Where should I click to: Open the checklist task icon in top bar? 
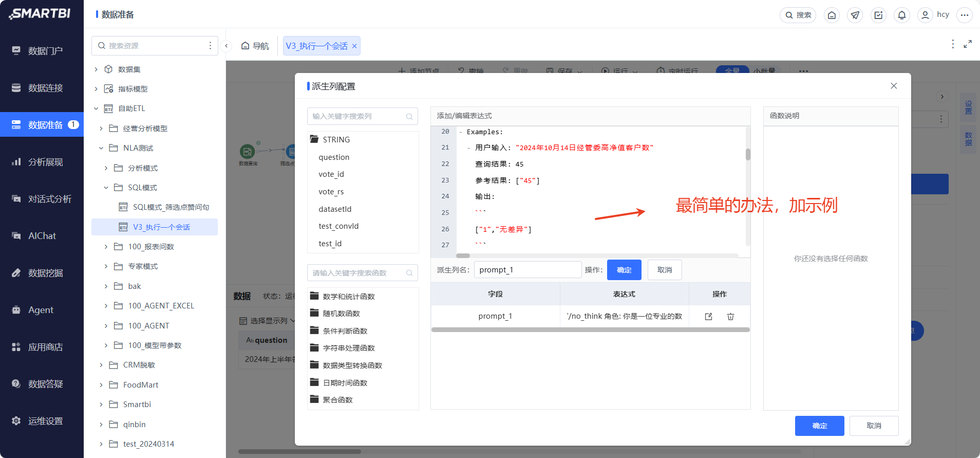pos(879,15)
